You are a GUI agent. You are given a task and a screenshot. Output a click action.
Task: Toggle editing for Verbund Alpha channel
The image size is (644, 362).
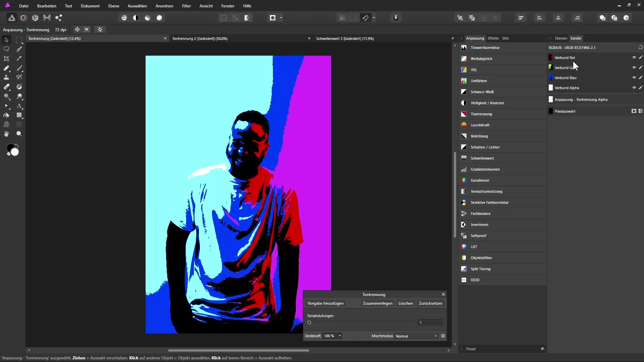coord(641,88)
